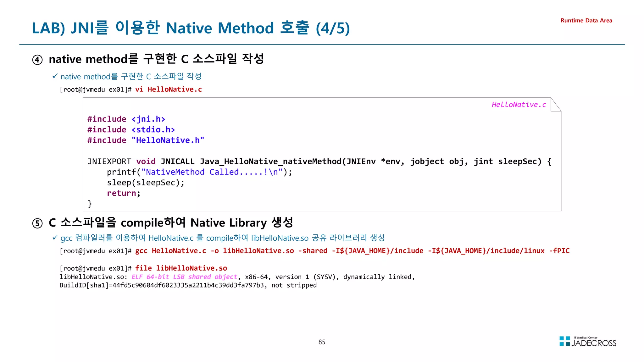Click the page number 85
Viewport: 644px width, 362px height.
[x=322, y=342]
